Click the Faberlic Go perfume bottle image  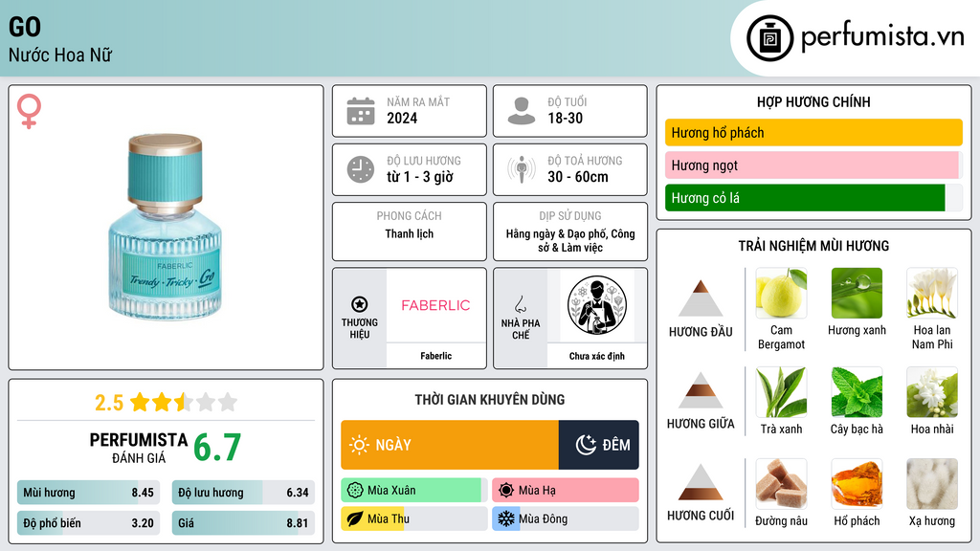click(x=166, y=227)
